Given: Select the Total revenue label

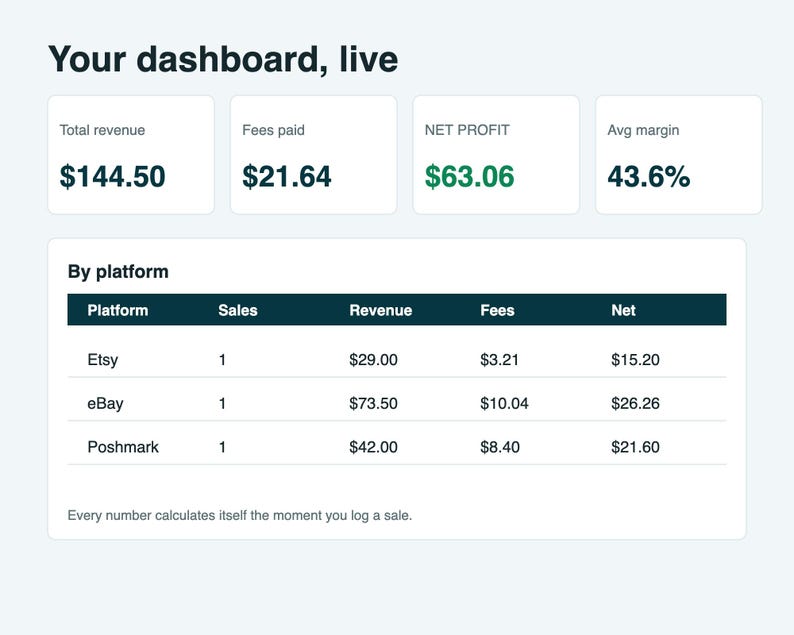Looking at the screenshot, I should tap(102, 130).
